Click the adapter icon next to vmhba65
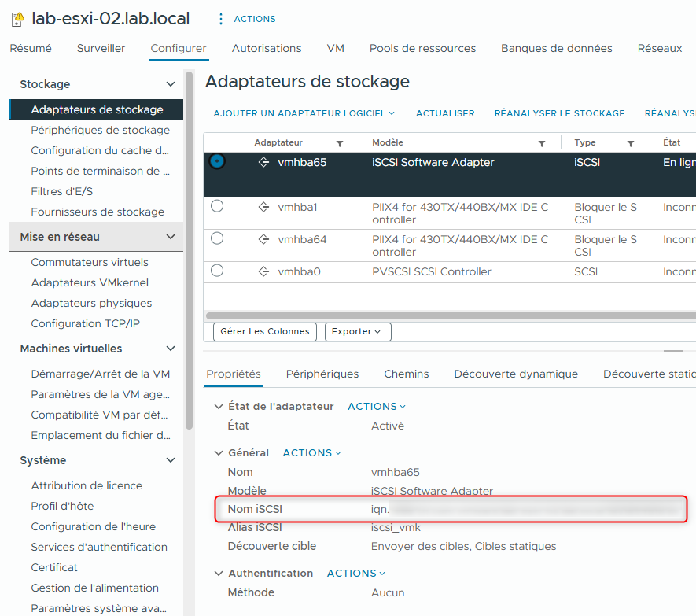Screen dimensions: 696x616 [x=263, y=161]
